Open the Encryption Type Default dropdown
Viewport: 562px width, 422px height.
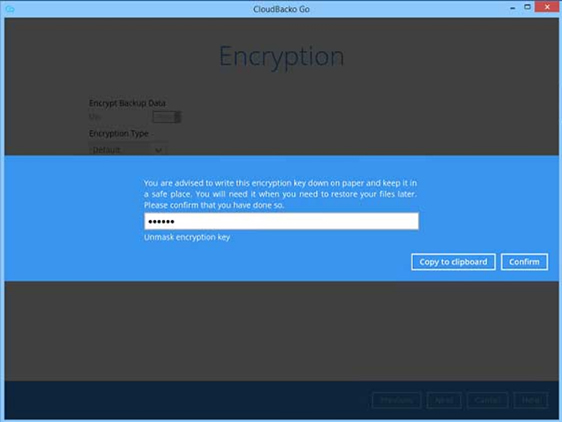click(127, 150)
